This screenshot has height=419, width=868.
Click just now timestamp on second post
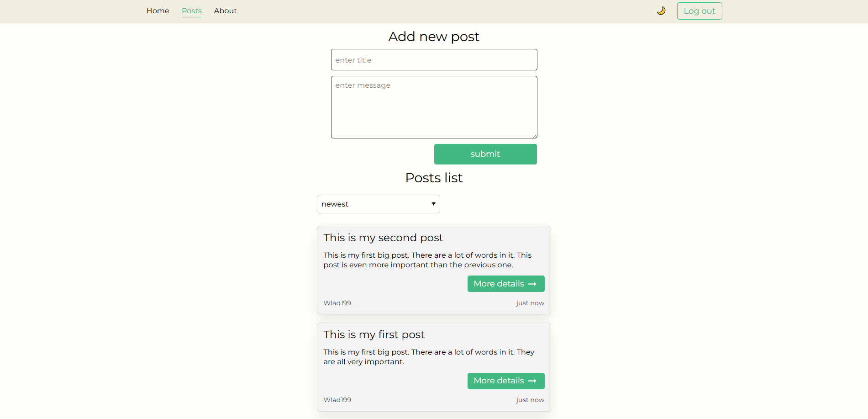(x=530, y=303)
